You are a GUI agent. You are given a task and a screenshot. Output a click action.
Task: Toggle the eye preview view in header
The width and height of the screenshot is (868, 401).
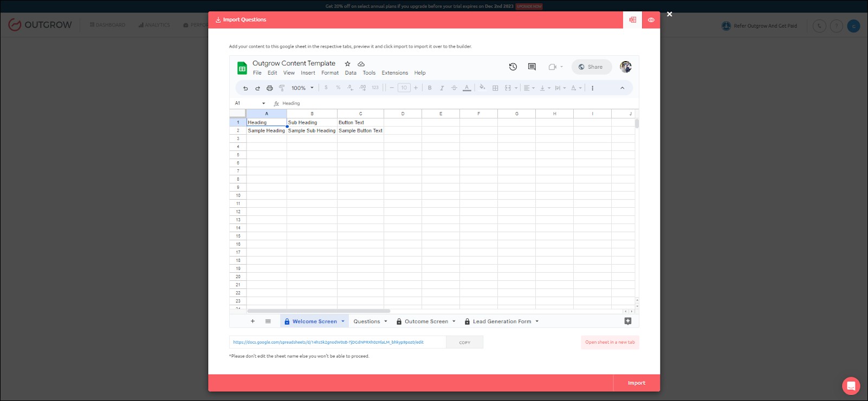[x=651, y=20]
